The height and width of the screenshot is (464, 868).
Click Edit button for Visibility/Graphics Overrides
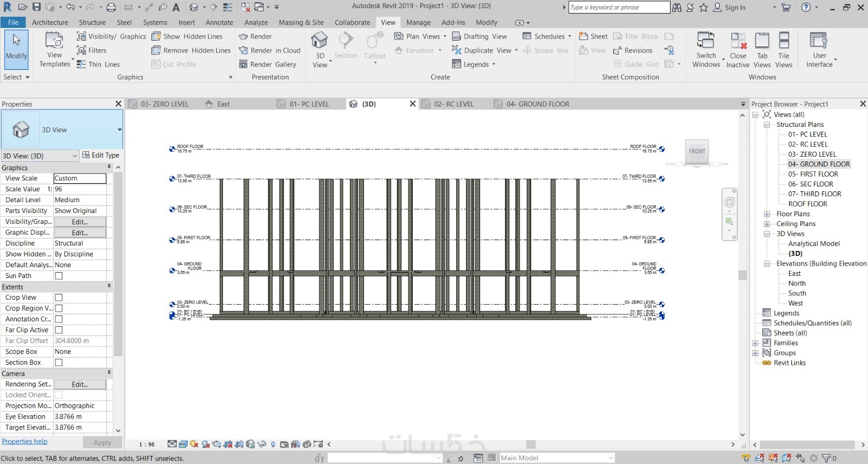click(80, 222)
